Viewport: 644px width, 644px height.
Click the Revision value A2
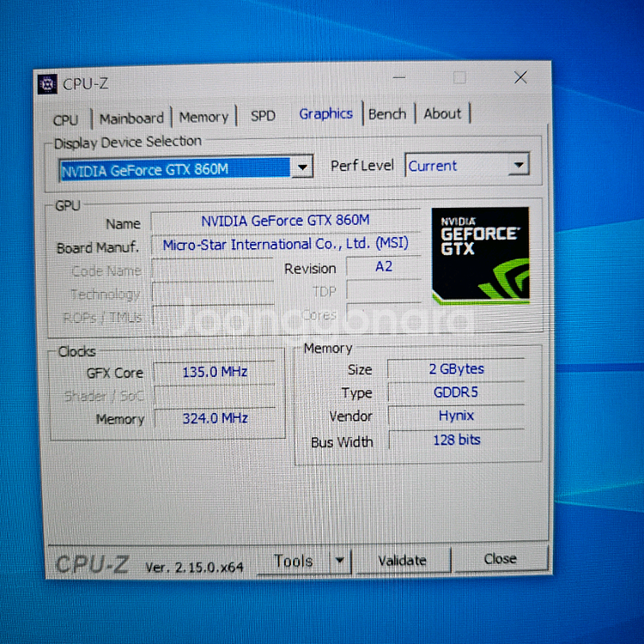384,266
